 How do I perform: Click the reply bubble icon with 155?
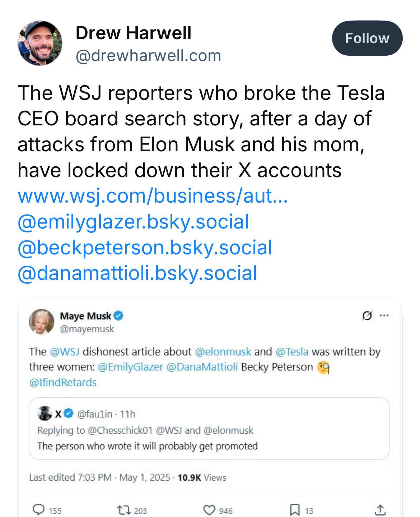pos(39,510)
